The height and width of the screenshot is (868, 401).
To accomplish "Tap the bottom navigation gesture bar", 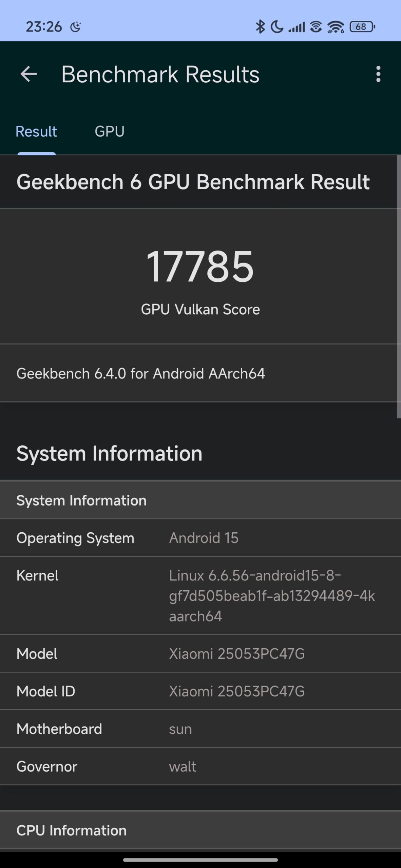I will [x=200, y=860].
